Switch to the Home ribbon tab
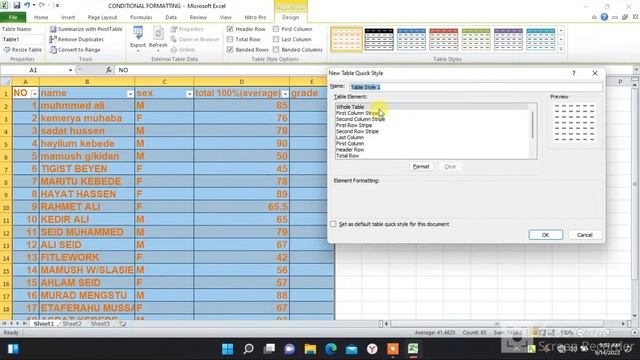 (41, 17)
